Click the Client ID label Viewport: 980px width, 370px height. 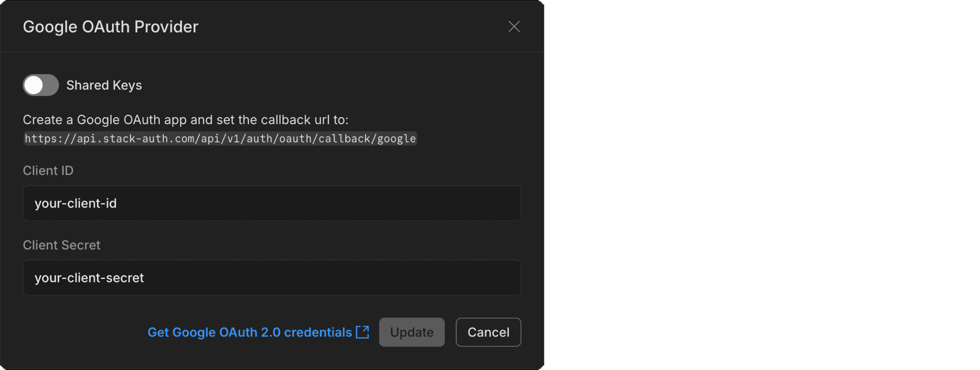[x=48, y=171]
